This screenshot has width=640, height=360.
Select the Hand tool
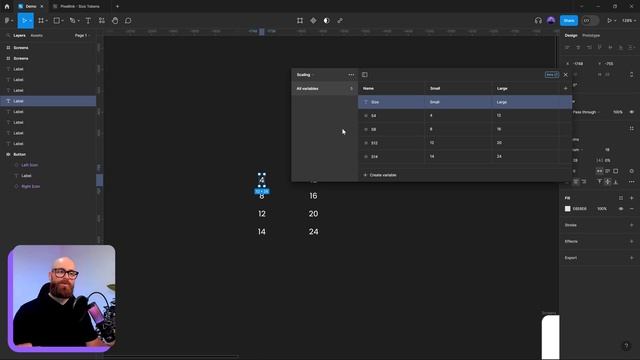point(115,20)
